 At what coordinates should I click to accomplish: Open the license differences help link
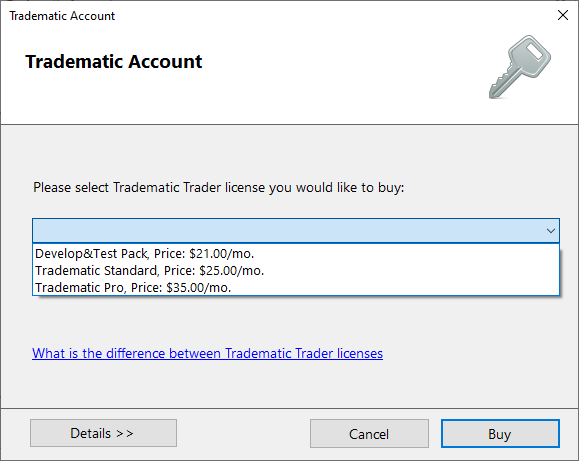(208, 354)
